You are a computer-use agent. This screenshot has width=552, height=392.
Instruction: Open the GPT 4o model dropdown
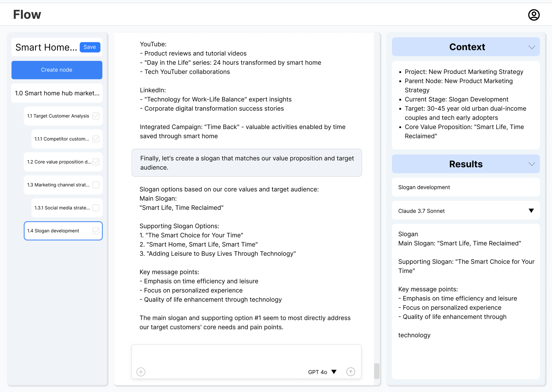click(x=322, y=372)
